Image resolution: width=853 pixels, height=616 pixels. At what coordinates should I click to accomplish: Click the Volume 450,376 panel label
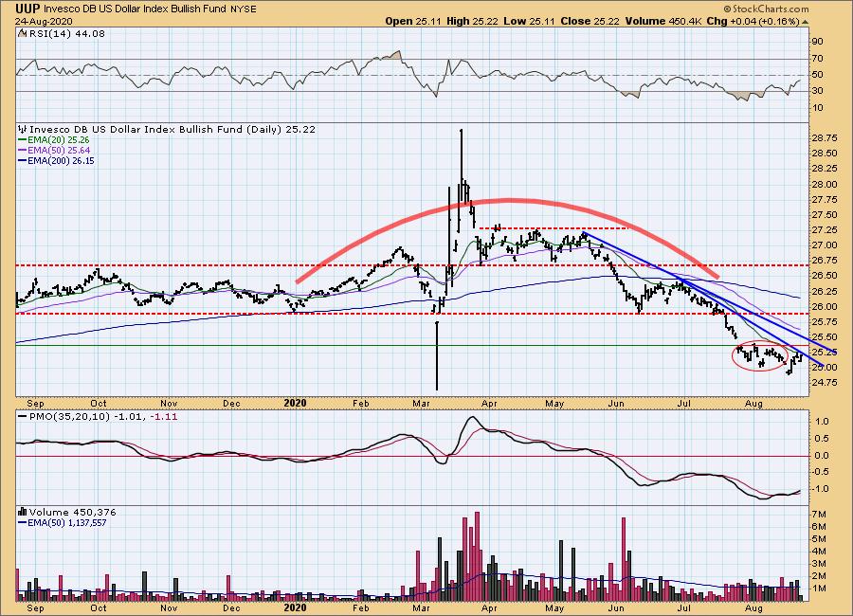72,512
